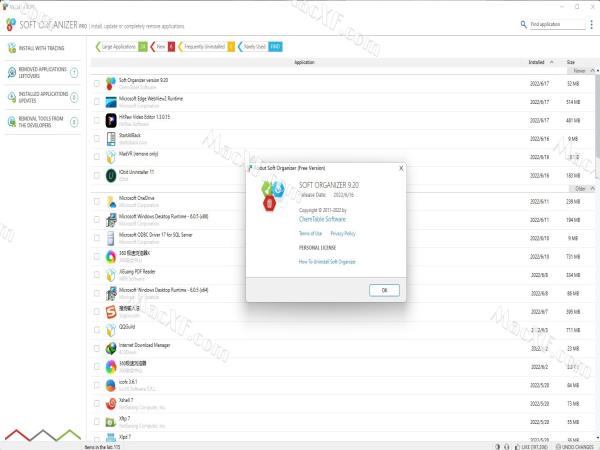Check the box for Internet Download Manager
The image size is (600, 450).
97,348
